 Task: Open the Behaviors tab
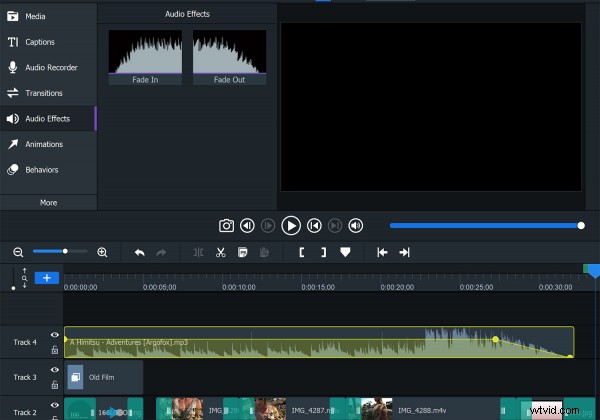[x=48, y=170]
